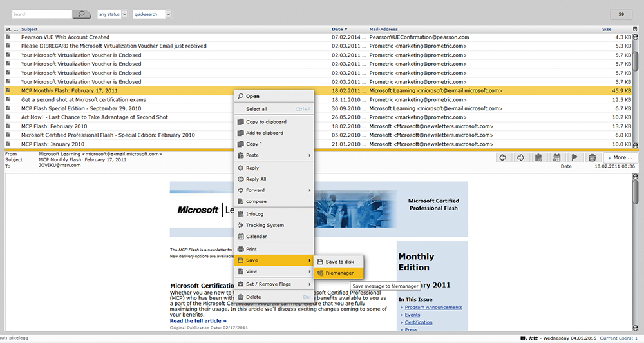
Task: Toggle Date column sort order
Action: pyautogui.click(x=339, y=29)
